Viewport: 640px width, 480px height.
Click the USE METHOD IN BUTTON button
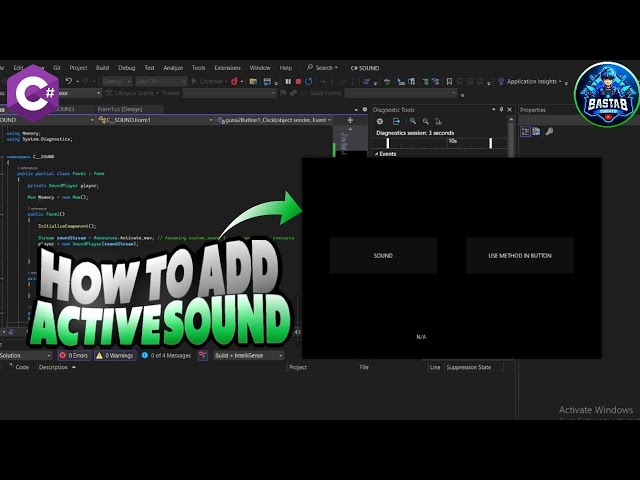[x=520, y=256]
